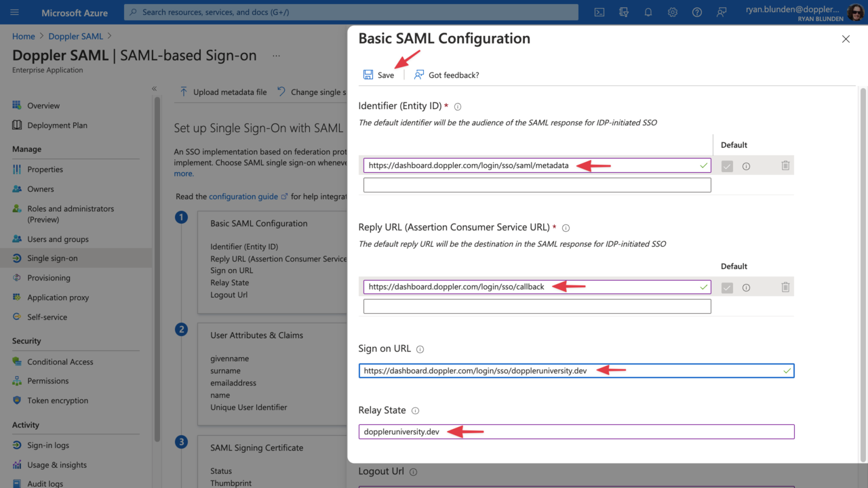The height and width of the screenshot is (488, 868).
Task: Toggle Default checkbox for the metadata identifier
Action: (727, 166)
